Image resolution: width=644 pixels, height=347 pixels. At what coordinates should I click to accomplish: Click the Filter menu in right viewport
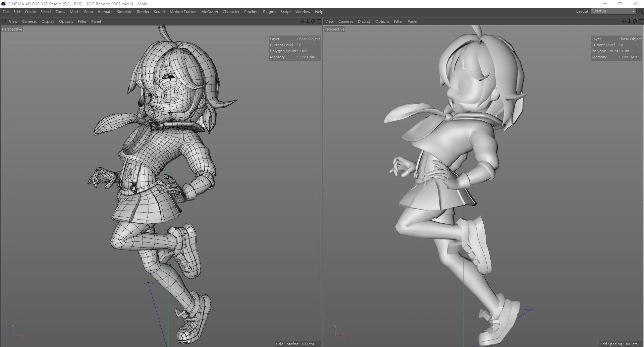point(398,21)
